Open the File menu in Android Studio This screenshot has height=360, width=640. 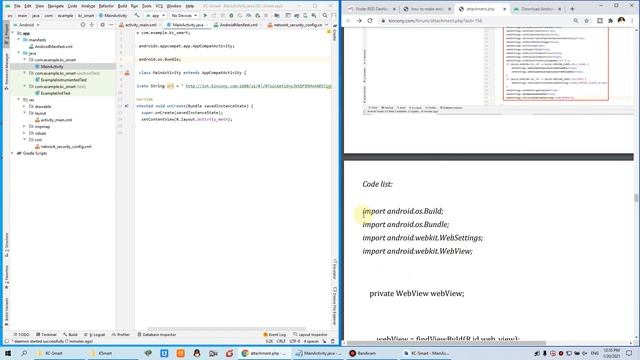[17, 6]
